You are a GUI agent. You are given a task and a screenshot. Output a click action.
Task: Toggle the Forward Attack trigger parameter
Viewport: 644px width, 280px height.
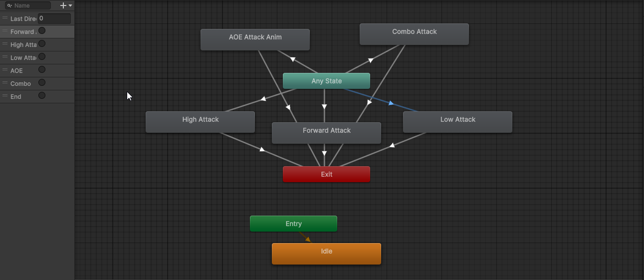pyautogui.click(x=42, y=31)
